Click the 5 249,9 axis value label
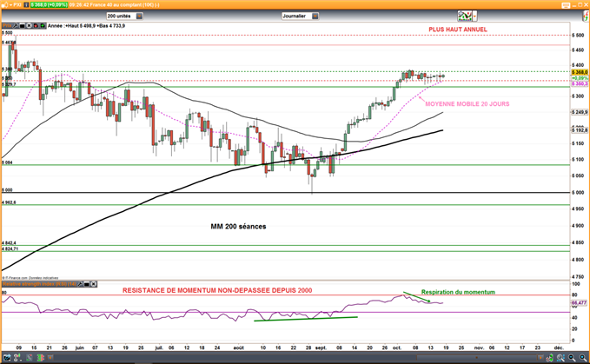 point(580,112)
